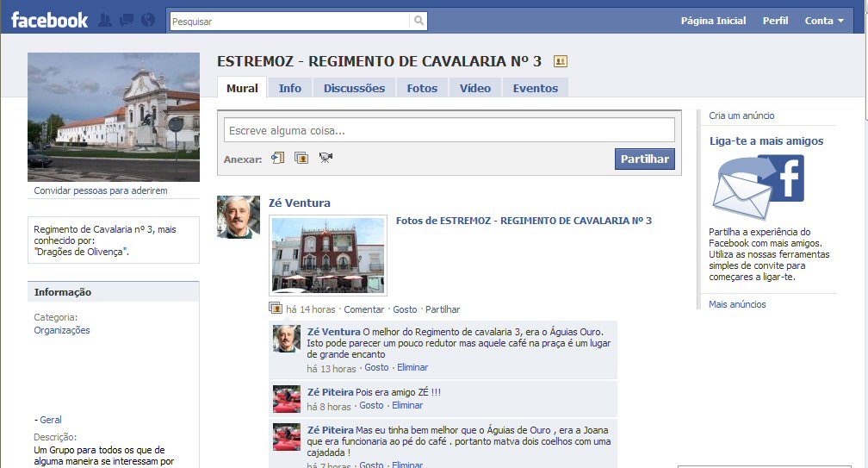Screen dimensions: 868x468
Task: Click 'Cria um anúncio' link
Action: [741, 115]
